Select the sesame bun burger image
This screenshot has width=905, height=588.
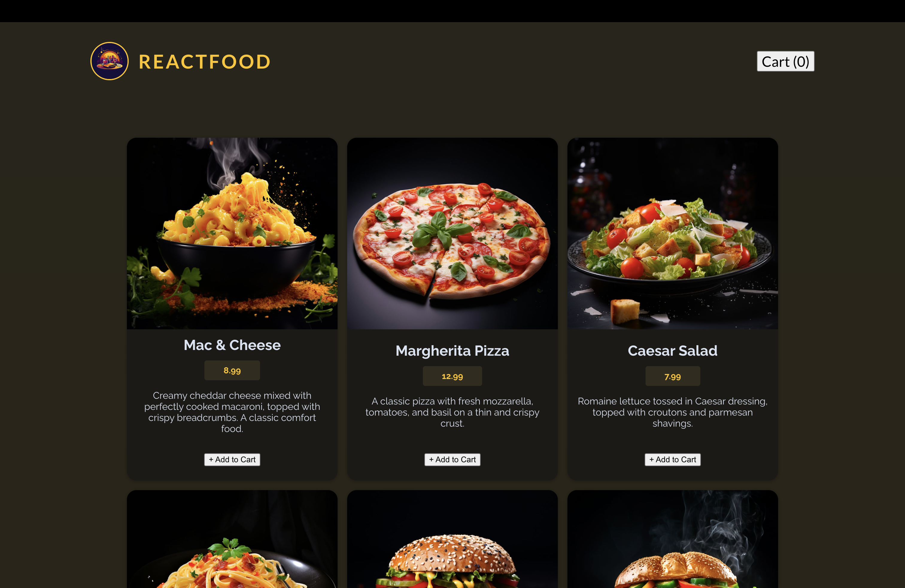(x=452, y=539)
